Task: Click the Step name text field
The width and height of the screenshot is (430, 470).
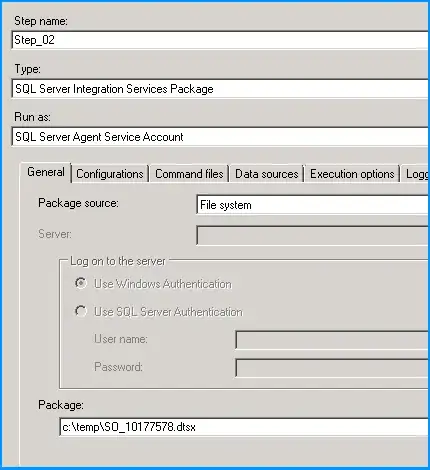Action: coord(220,40)
